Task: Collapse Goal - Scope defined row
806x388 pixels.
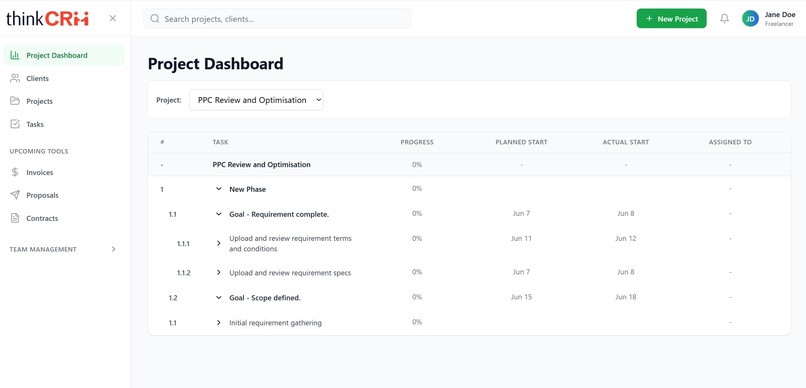Action: coord(218,298)
